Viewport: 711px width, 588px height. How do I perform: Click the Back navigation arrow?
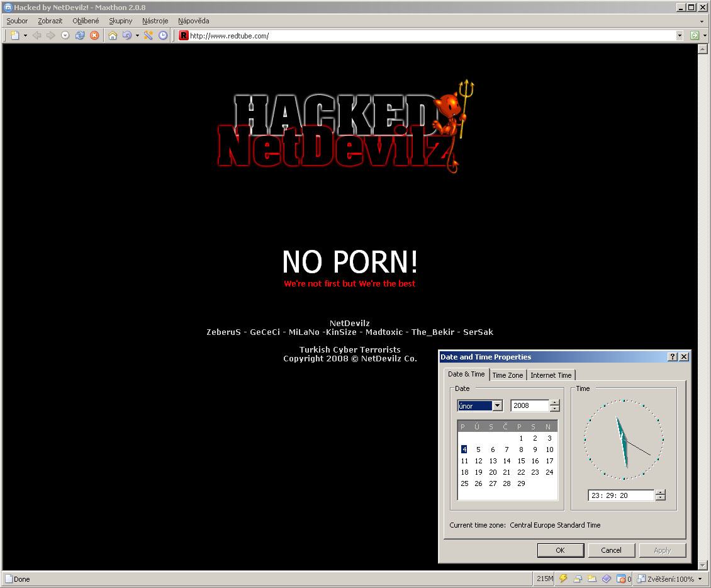(x=37, y=35)
